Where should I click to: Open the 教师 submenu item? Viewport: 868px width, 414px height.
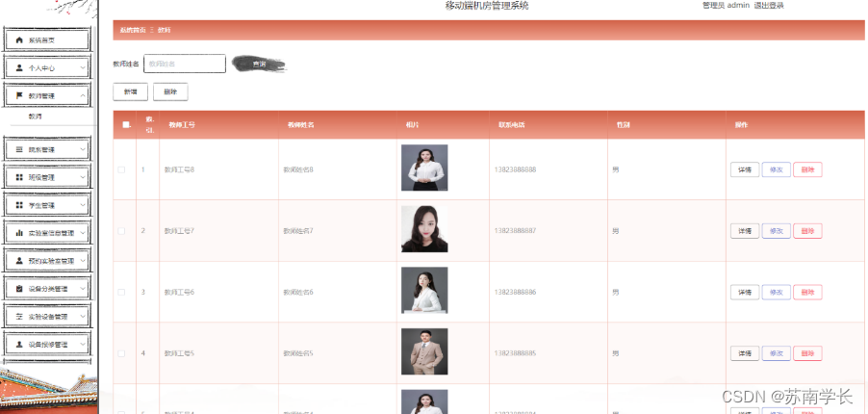click(x=36, y=116)
